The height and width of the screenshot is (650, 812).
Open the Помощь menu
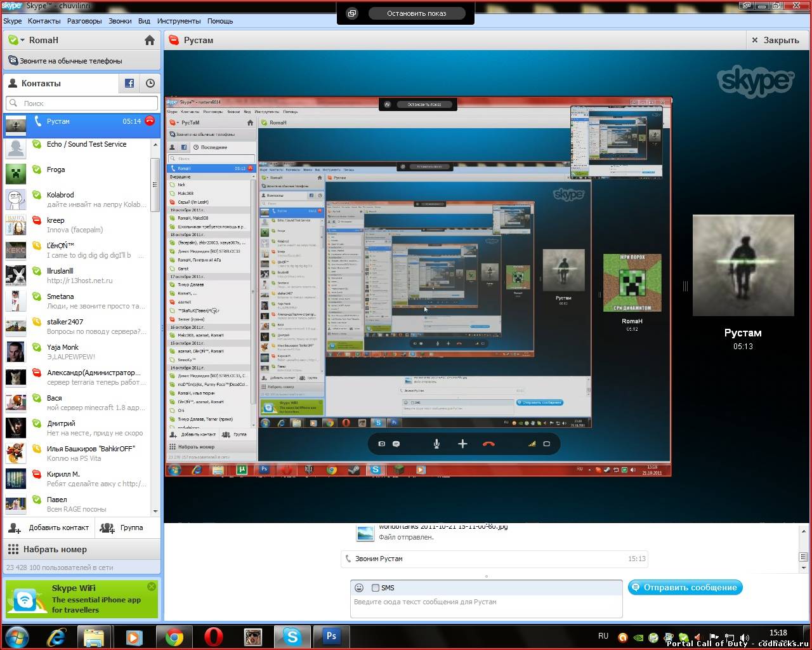[220, 21]
